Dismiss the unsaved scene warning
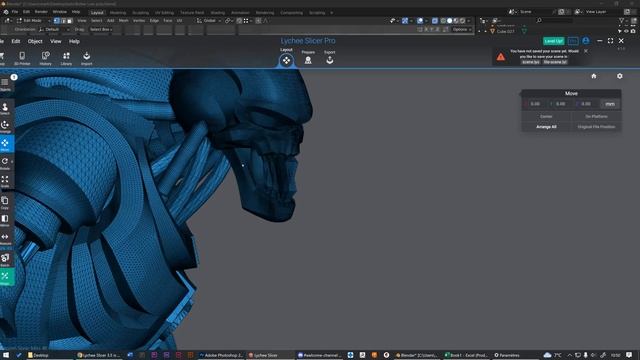The height and width of the screenshot is (360, 640). 586,51
